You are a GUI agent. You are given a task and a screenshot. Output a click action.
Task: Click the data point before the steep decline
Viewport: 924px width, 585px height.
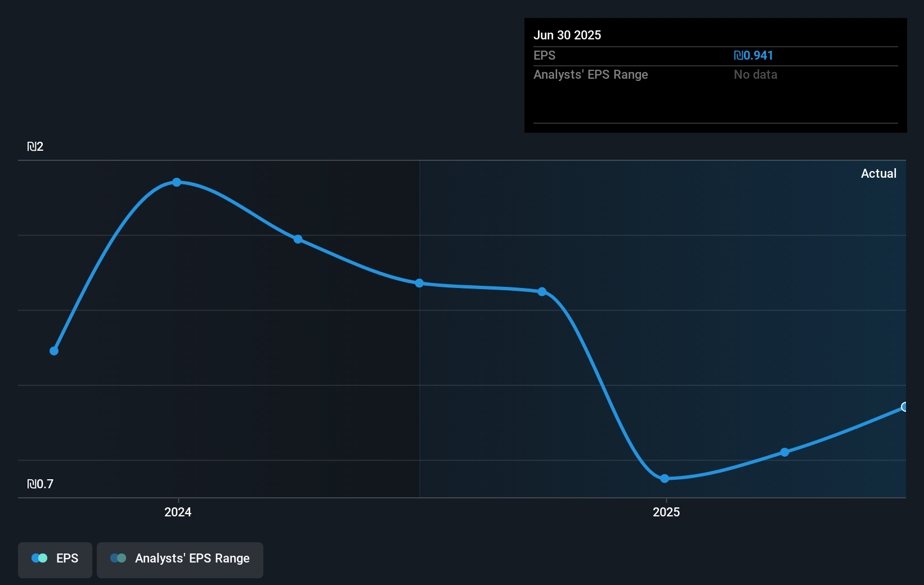tap(541, 291)
